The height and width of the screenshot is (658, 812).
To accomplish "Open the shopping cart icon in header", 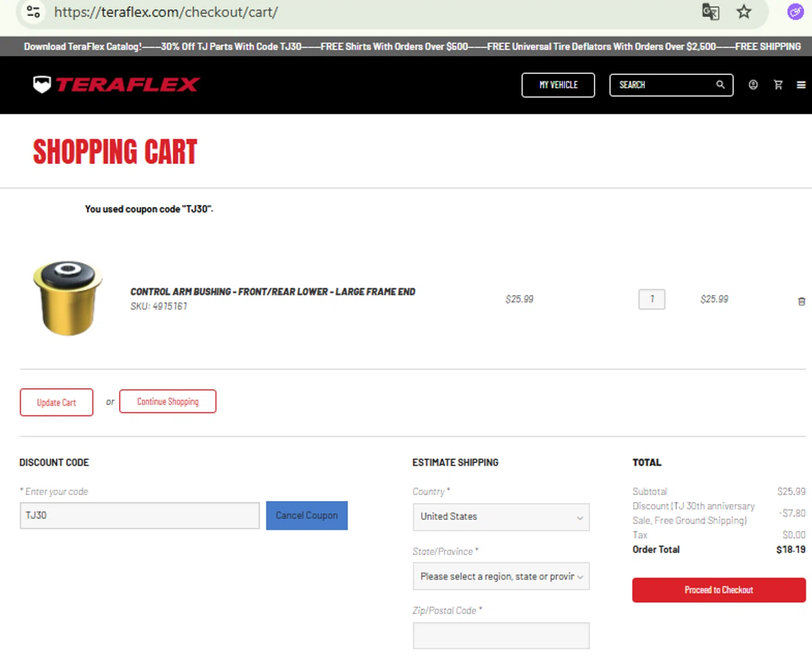I will pos(778,84).
